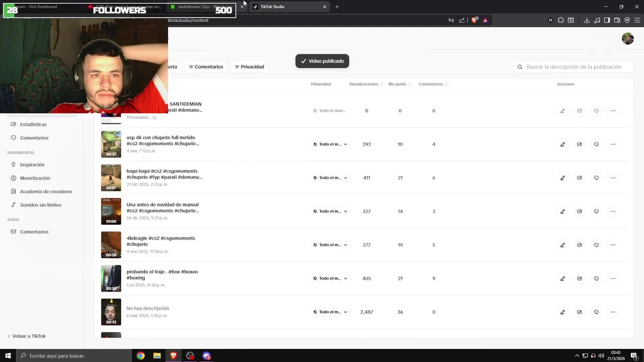View comments on 'loqui loqui' video
This screenshot has width=644, height=362.
[596, 177]
